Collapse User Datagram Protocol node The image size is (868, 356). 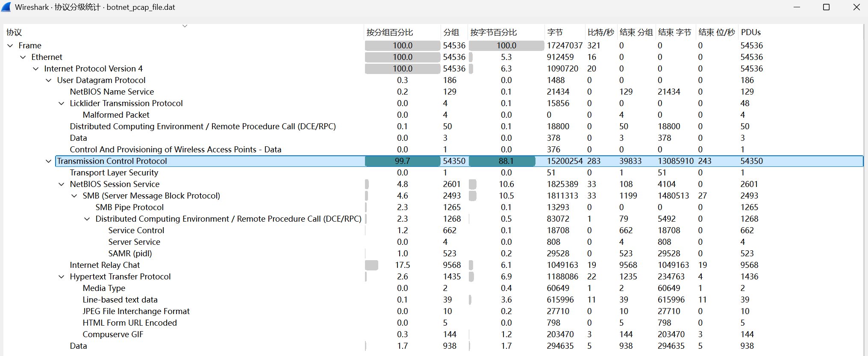tap(49, 80)
